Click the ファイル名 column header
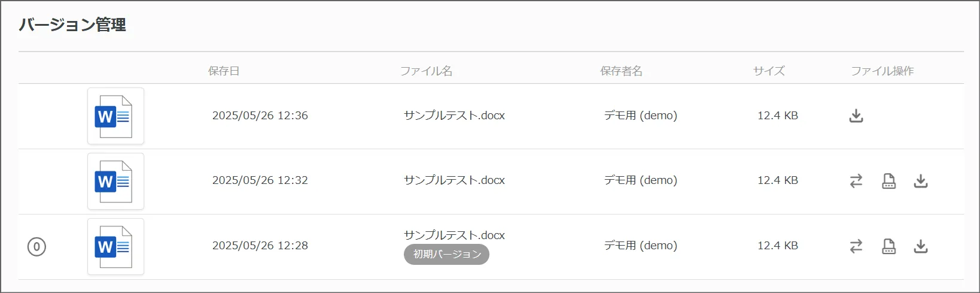The image size is (980, 293). point(426,71)
